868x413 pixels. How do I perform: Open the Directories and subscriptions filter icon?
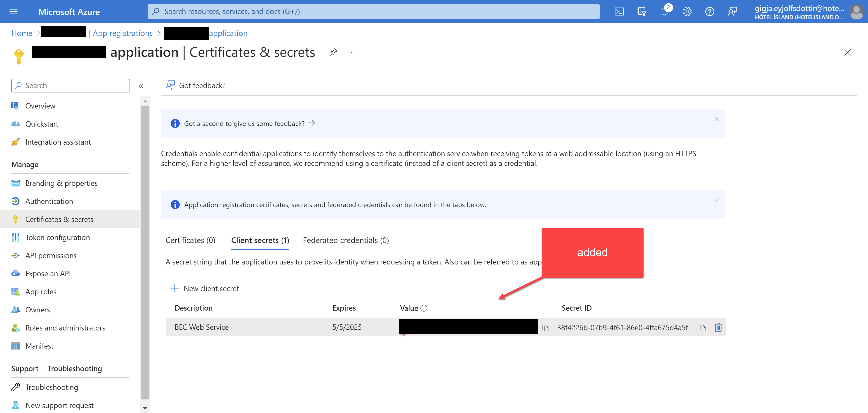[642, 12]
